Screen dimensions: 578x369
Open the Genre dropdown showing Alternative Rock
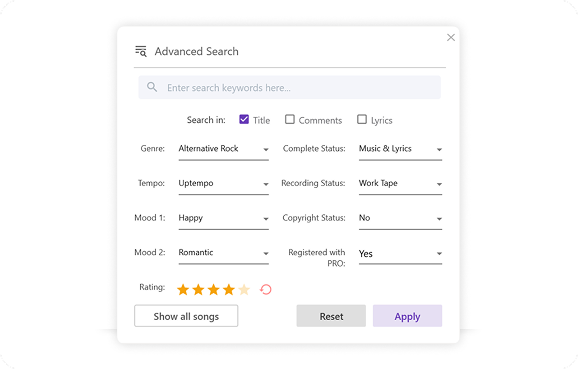[x=223, y=149]
